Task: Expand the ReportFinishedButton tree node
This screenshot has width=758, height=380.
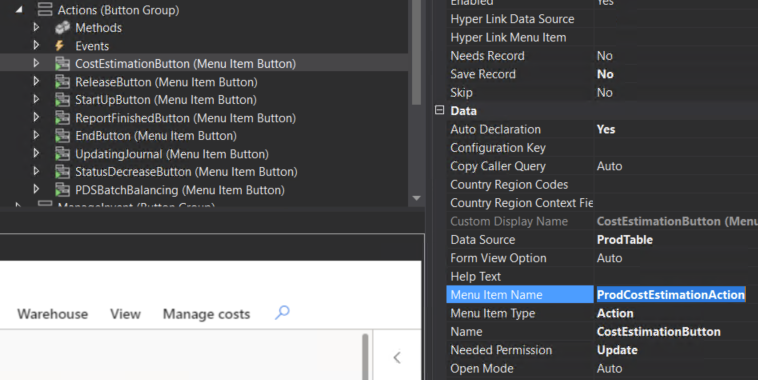Action: point(36,117)
